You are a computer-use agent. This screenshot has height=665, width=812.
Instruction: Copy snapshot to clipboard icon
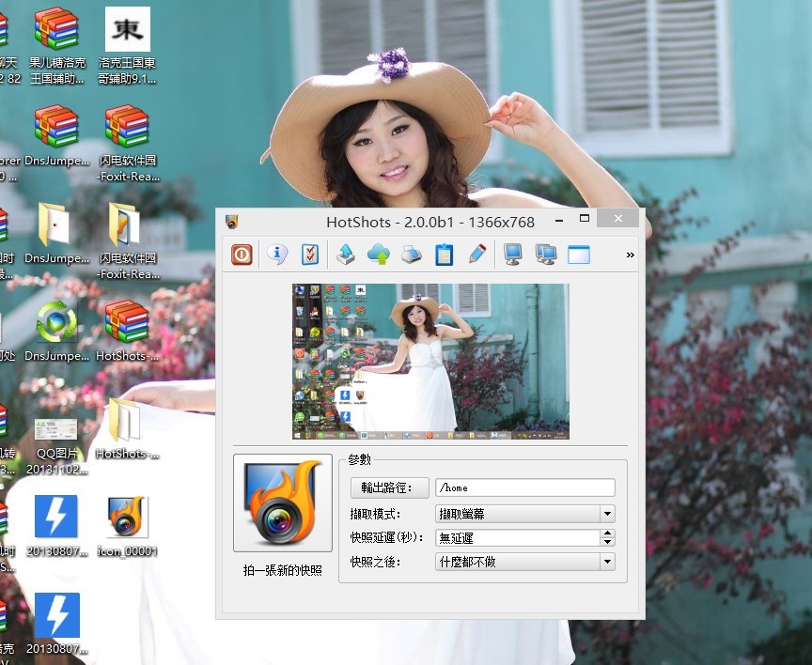(x=445, y=255)
